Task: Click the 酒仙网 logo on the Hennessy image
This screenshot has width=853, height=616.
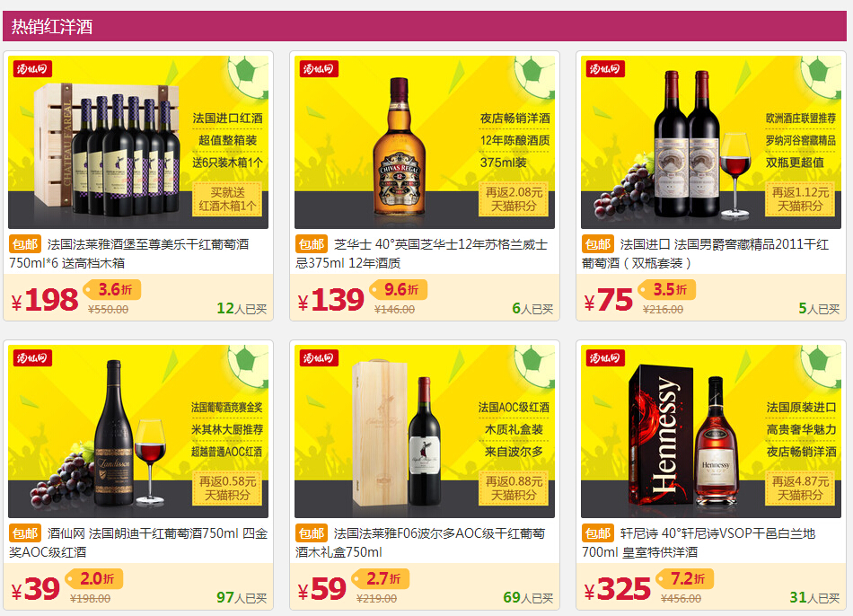Action: (x=605, y=357)
